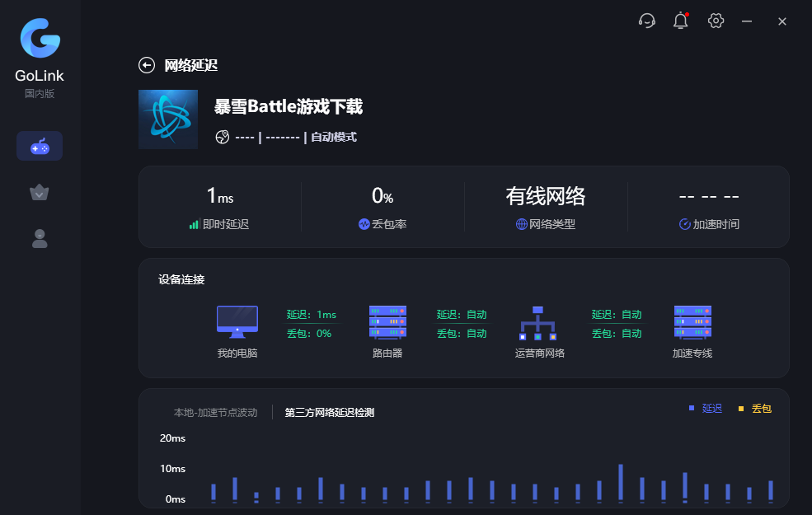Viewport: 812px width, 515px height.
Task: Switch to 第三方网络延迟检测 tab
Action: (329, 412)
